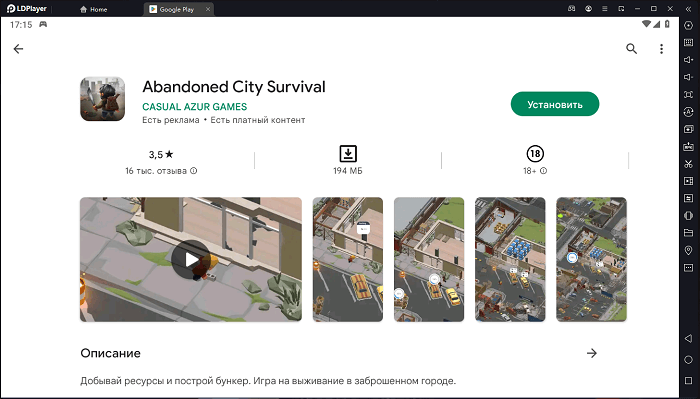700x399 pixels.
Task: Click the 17:15 clock in status bar
Action: tap(21, 25)
